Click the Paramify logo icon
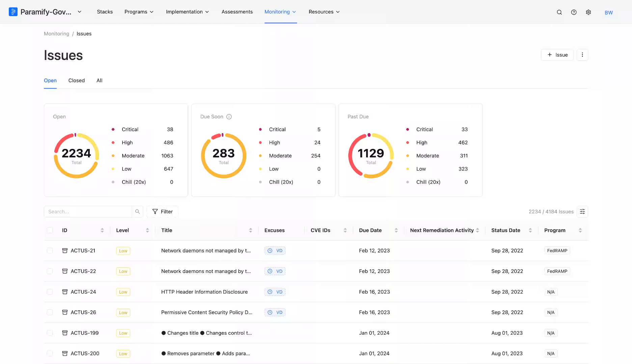The width and height of the screenshot is (632, 364). click(x=13, y=12)
